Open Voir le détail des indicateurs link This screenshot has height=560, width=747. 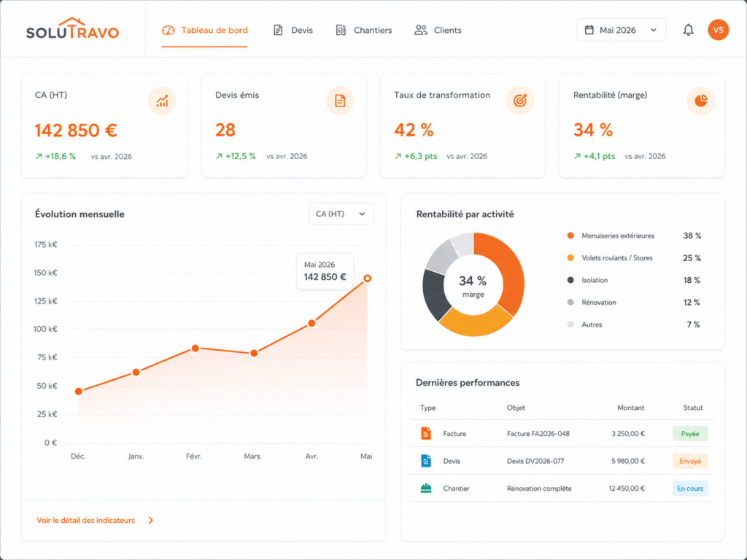[x=86, y=521]
